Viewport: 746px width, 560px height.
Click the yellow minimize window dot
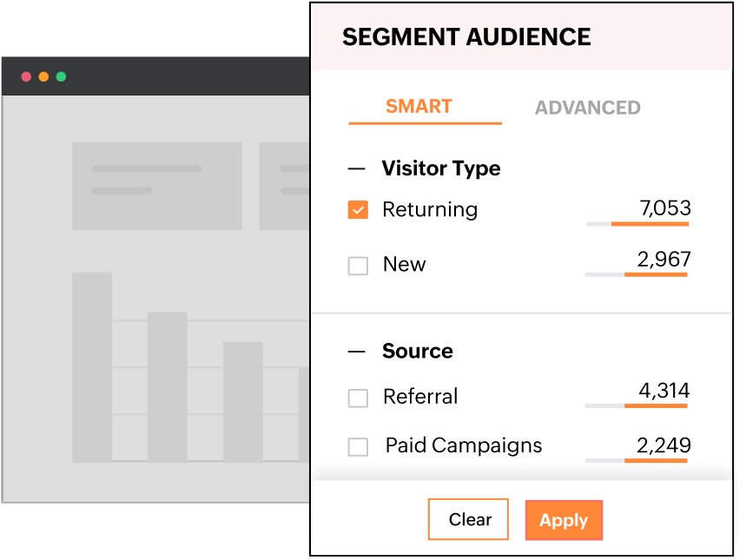(x=43, y=76)
